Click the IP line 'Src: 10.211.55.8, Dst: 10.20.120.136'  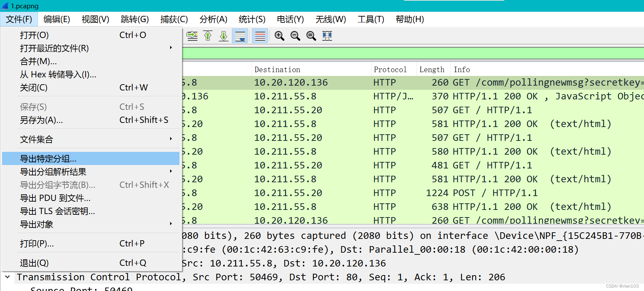point(413,263)
